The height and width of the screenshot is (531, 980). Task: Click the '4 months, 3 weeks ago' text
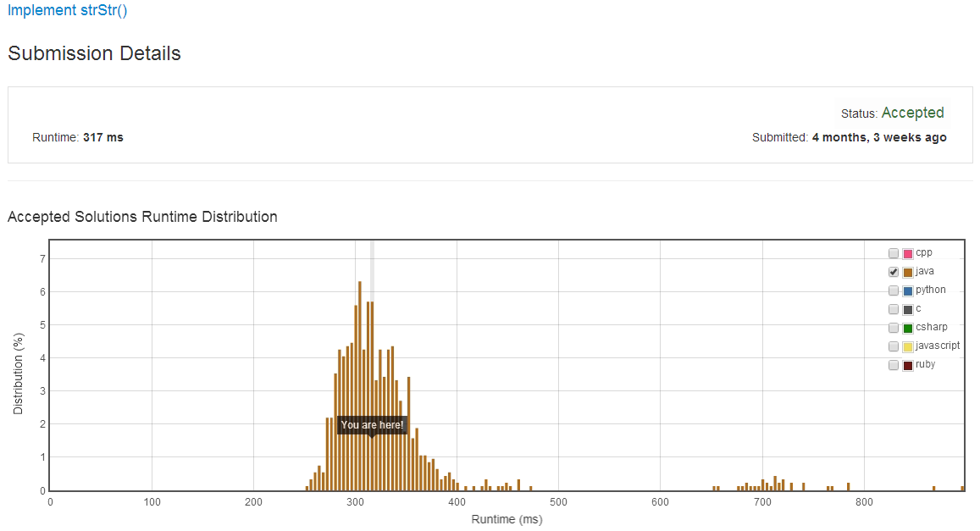879,137
